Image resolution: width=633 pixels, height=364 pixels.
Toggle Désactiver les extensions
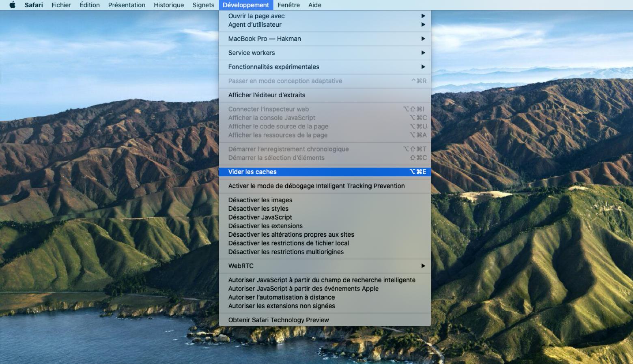pyautogui.click(x=325, y=226)
